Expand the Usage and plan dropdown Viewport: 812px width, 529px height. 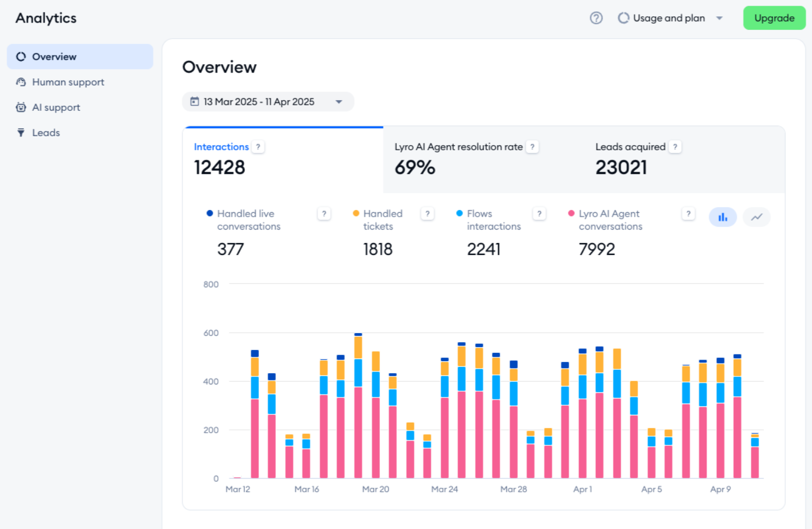[x=670, y=18]
